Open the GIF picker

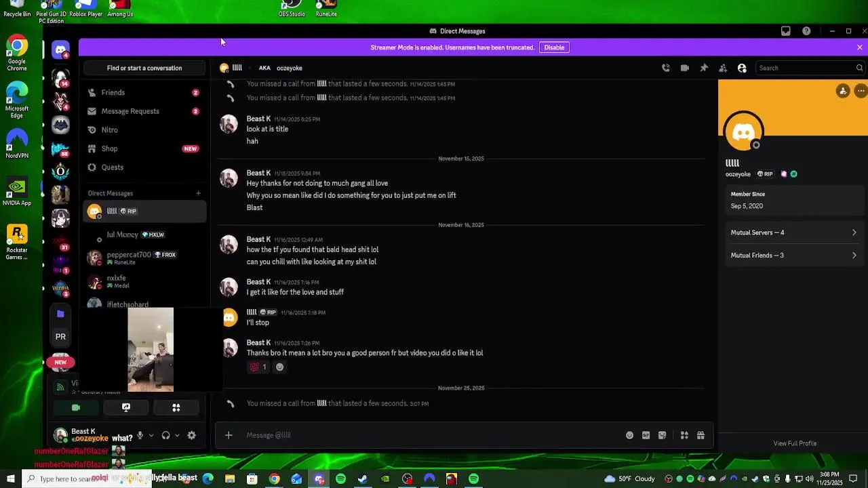click(x=646, y=435)
